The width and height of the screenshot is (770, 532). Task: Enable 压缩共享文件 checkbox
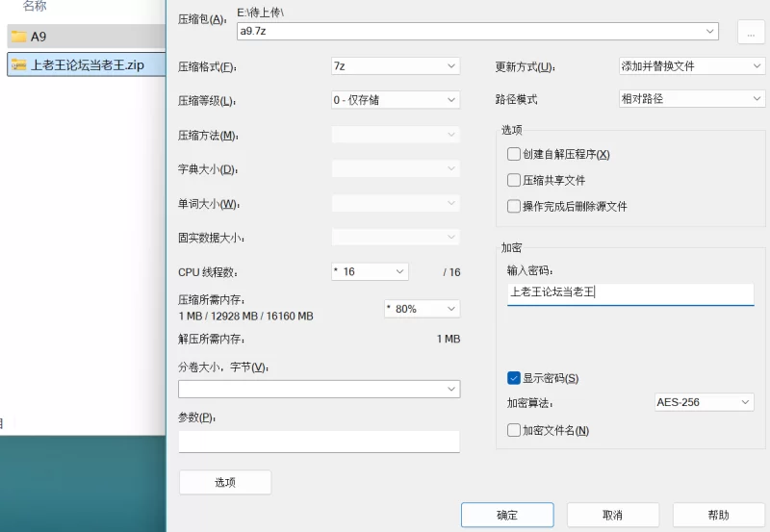point(514,180)
